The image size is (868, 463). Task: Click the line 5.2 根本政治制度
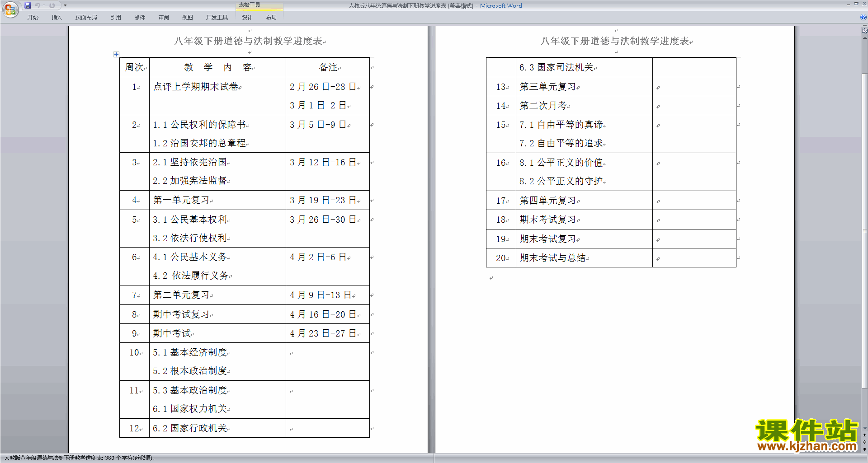(x=190, y=371)
